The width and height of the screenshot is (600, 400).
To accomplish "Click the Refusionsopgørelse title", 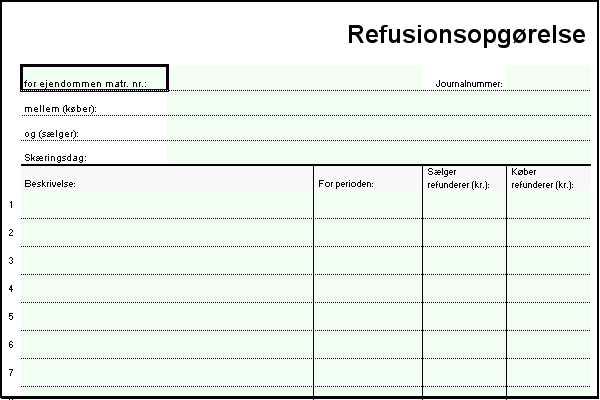I will tap(466, 35).
